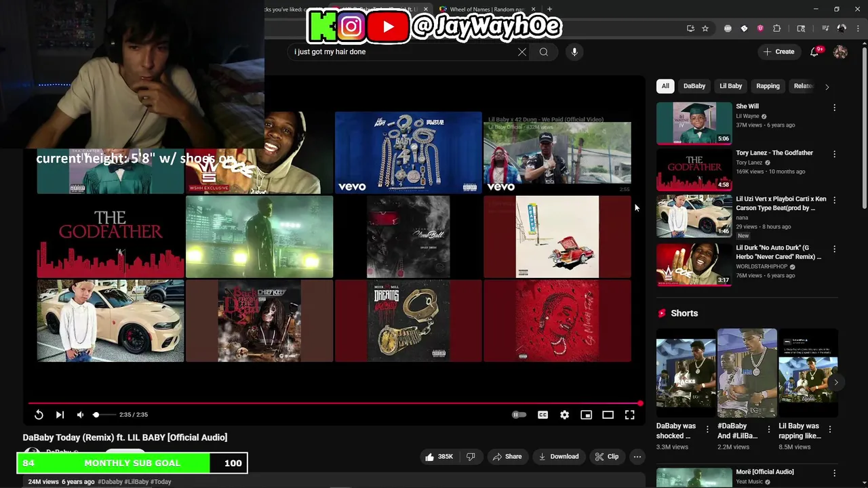Skip to the next video

point(60,415)
